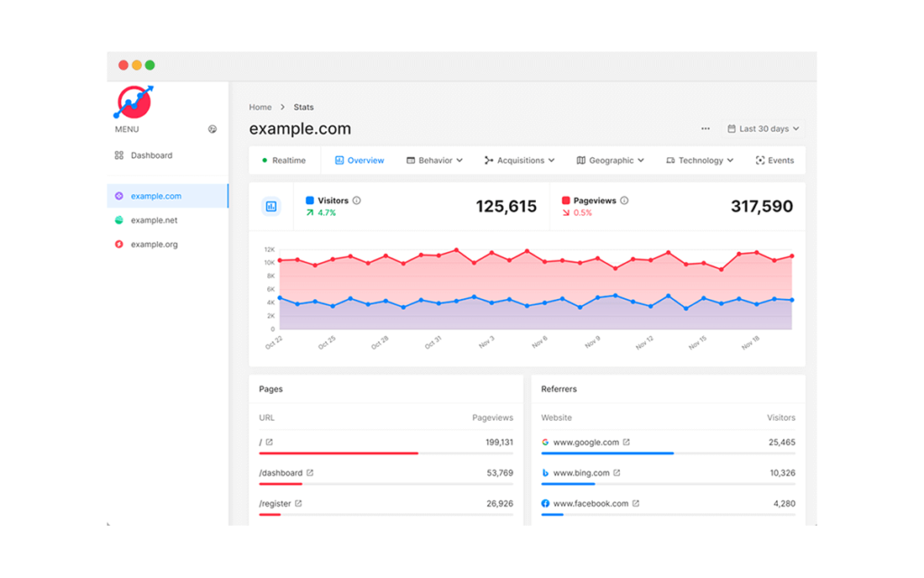Click the Geographic map icon
The image size is (924, 578).
[x=581, y=161]
